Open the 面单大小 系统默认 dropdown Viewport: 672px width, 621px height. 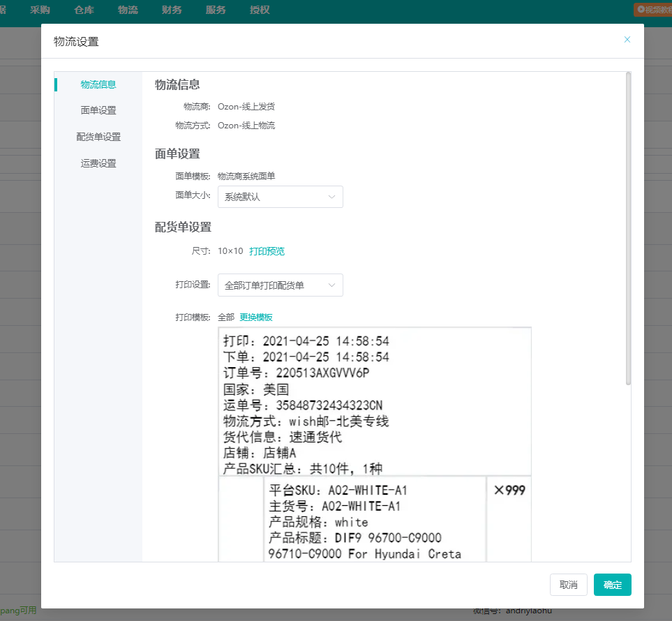[280, 197]
